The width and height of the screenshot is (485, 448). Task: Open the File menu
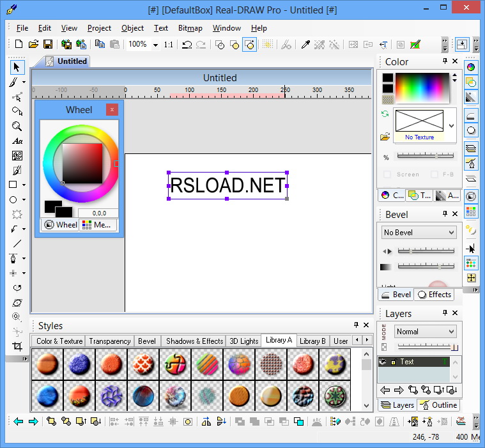point(22,28)
